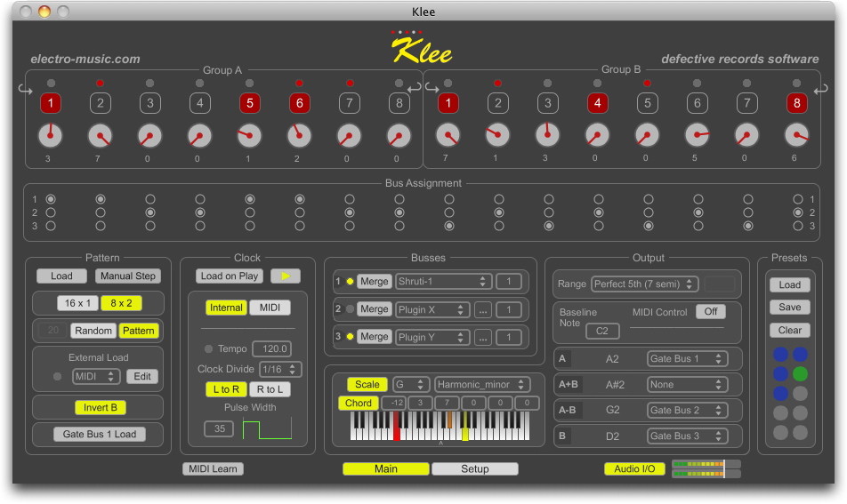Click Group B right loop arrow icon
847x504 pixels.
[820, 89]
